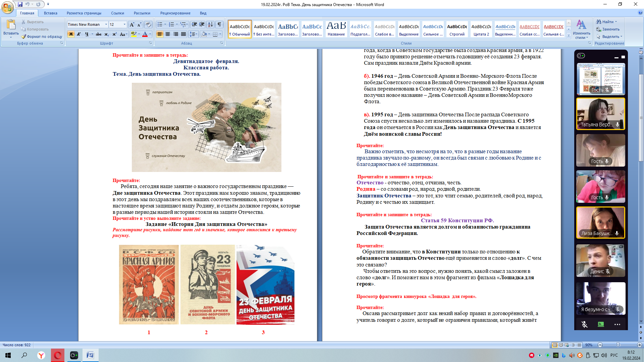Center the paragraph text
Viewport: 644px width, 362px height.
coord(168,34)
